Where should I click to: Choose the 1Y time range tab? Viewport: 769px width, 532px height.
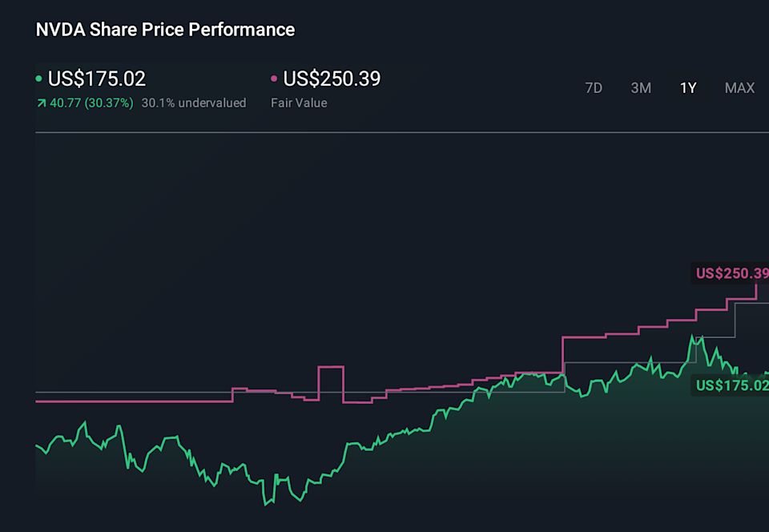tap(688, 88)
